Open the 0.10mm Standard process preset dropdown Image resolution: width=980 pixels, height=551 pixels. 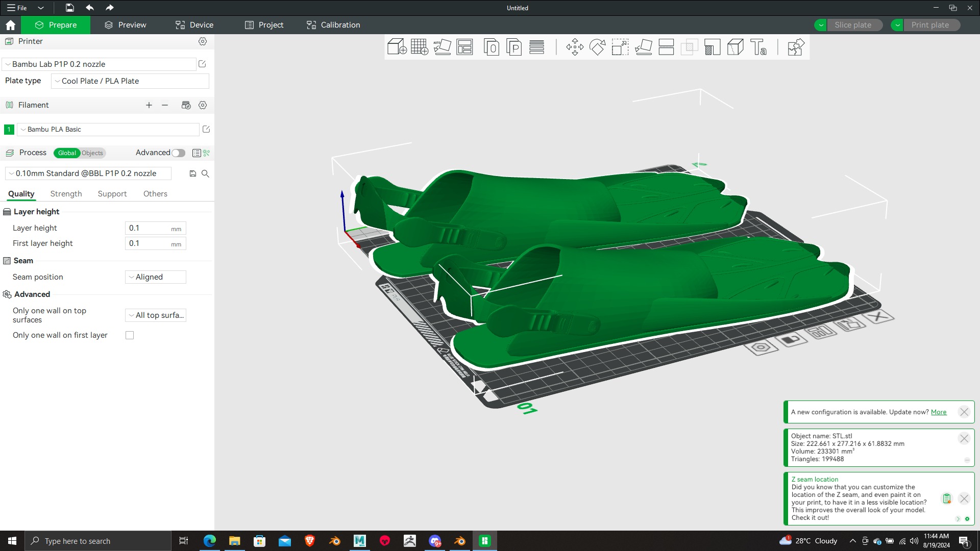88,173
